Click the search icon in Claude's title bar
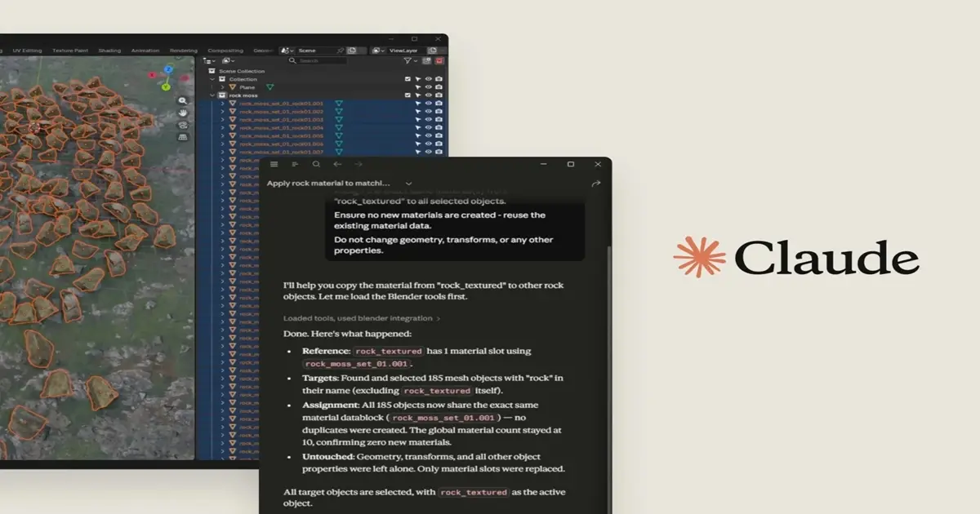 point(316,164)
